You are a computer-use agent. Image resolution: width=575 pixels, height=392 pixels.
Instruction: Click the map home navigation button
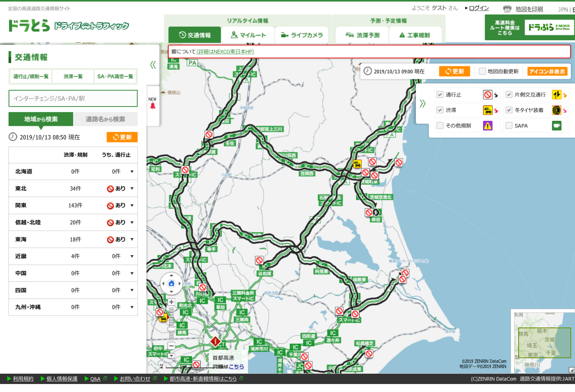(171, 284)
